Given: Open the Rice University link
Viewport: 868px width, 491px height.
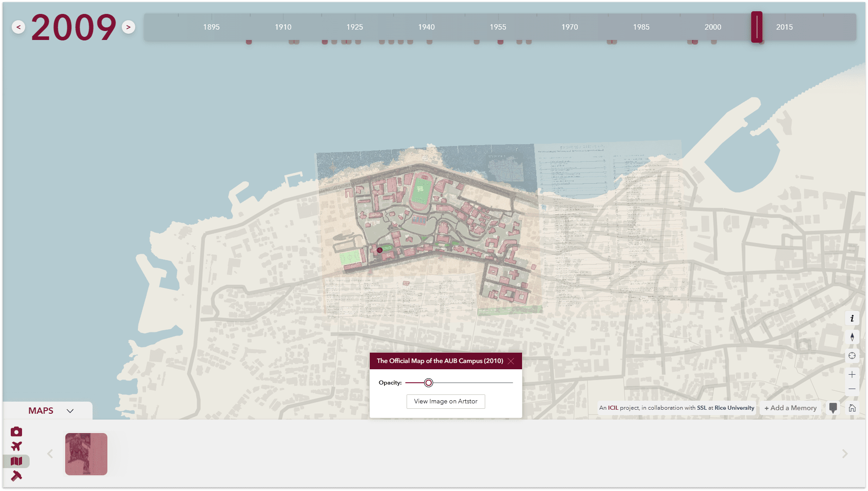Looking at the screenshot, I should [735, 408].
